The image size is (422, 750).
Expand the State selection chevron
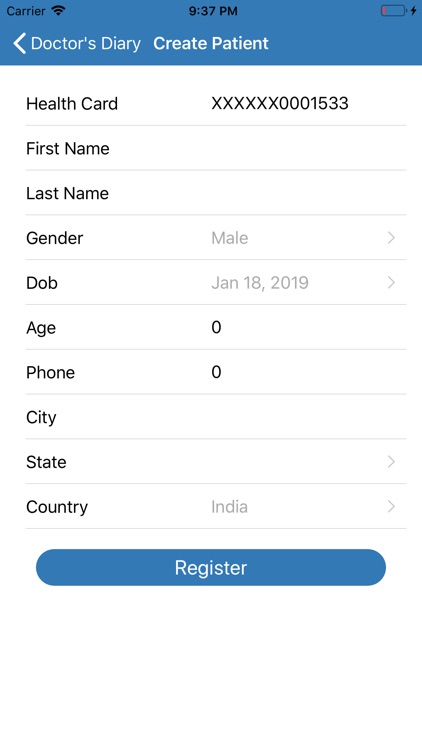(x=391, y=462)
